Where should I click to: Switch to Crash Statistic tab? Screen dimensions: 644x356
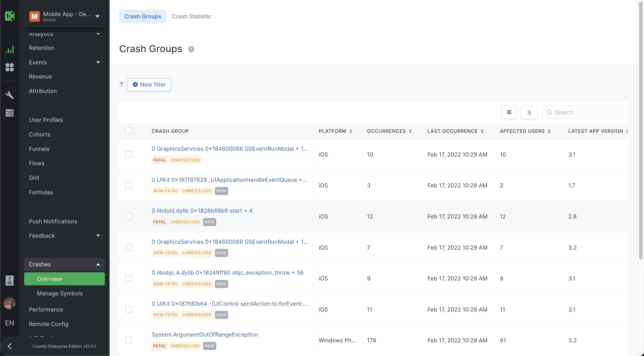coord(191,17)
